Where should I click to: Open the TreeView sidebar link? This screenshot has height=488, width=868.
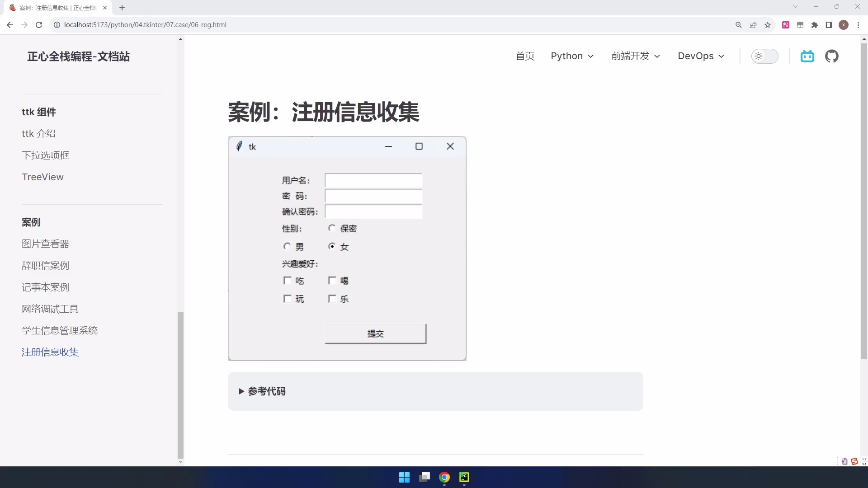[42, 177]
